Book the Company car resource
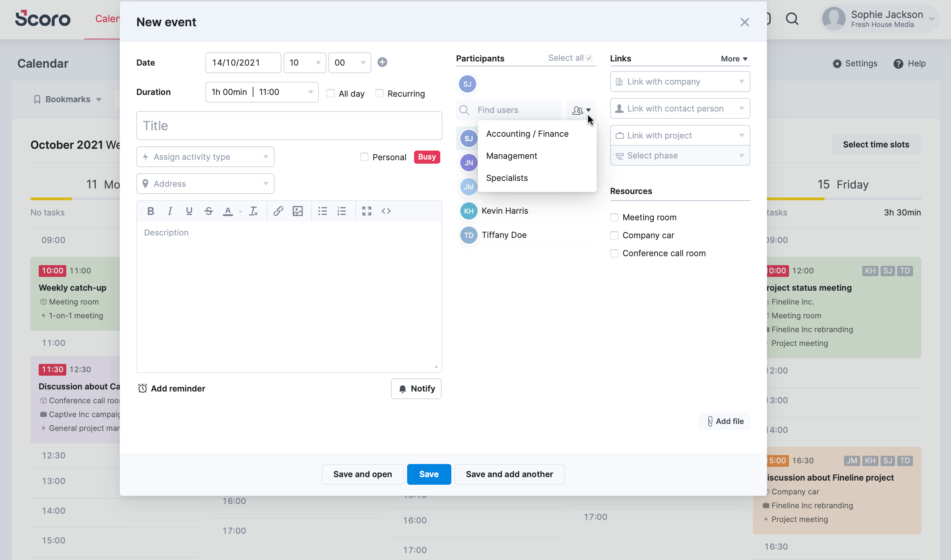This screenshot has height=560, width=951. pos(614,235)
